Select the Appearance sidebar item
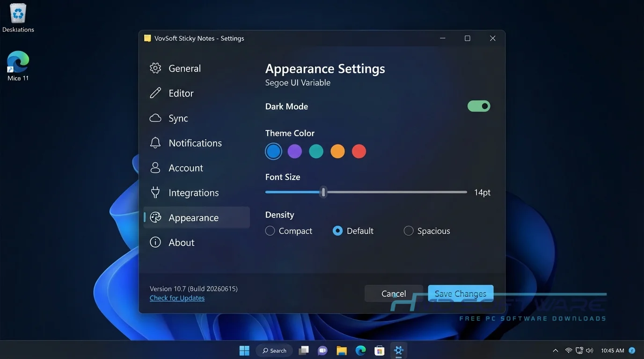 [x=197, y=217]
